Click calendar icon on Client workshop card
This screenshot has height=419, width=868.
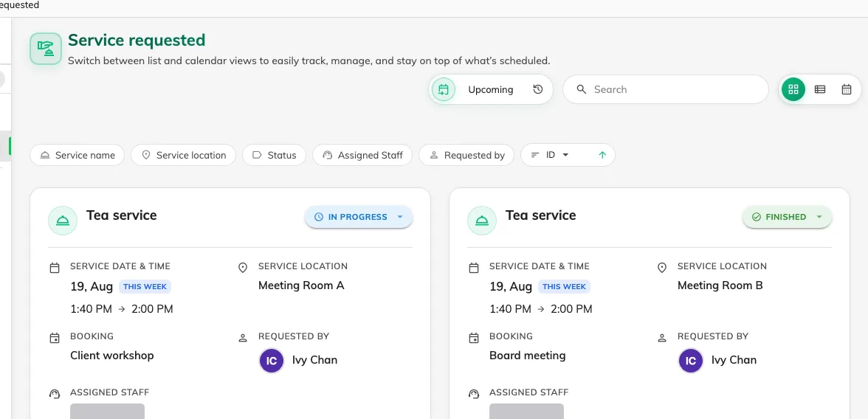pos(55,268)
